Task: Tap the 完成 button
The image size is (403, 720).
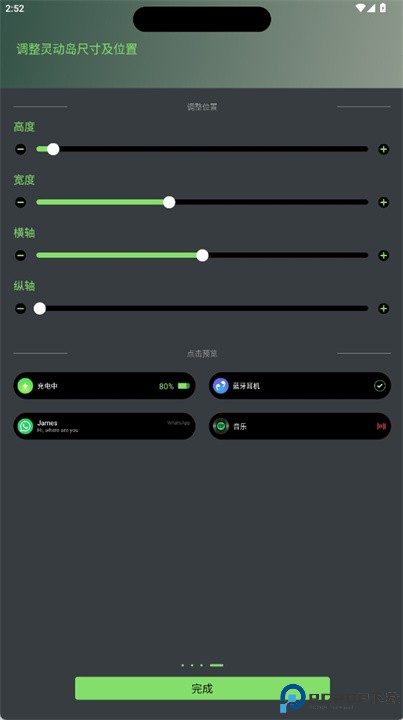Action: tap(202, 688)
